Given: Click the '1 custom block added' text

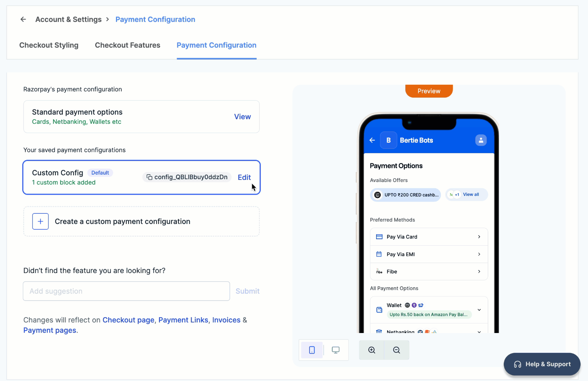Looking at the screenshot, I should pyautogui.click(x=64, y=182).
